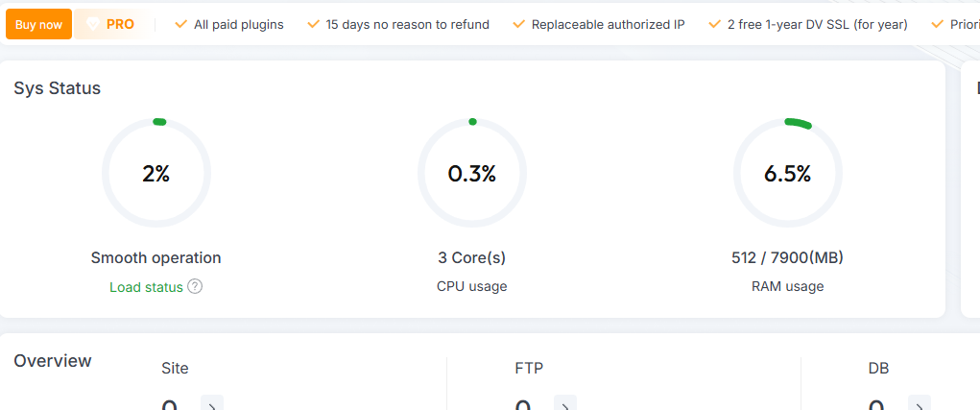This screenshot has width=980, height=410.
Task: Click the PRO diamond icon
Action: click(x=93, y=24)
